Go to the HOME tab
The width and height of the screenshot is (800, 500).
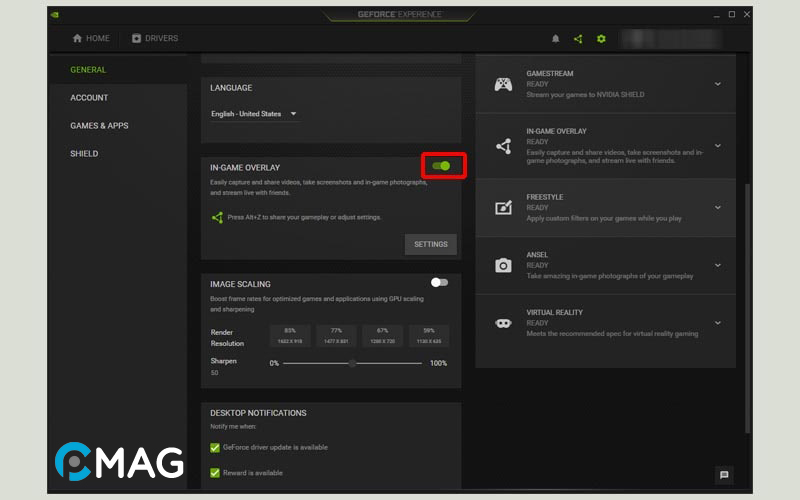91,38
